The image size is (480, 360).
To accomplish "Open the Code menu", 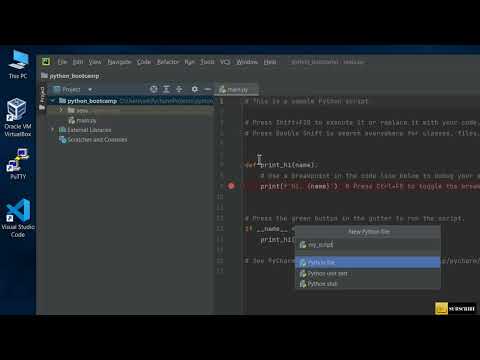I will pyautogui.click(x=144, y=62).
